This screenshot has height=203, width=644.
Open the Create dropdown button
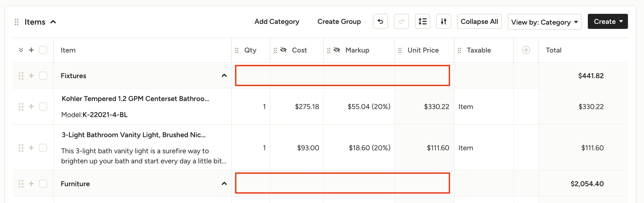pyautogui.click(x=608, y=22)
